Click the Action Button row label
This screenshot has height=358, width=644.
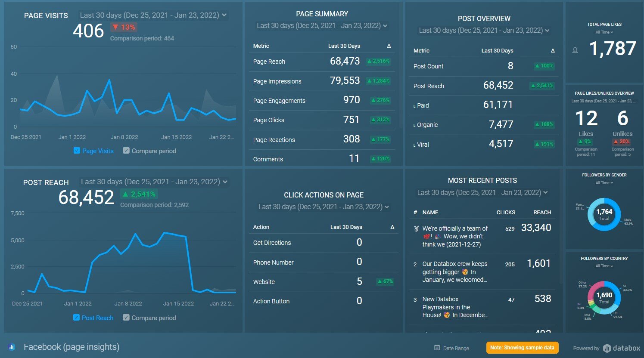pos(271,301)
